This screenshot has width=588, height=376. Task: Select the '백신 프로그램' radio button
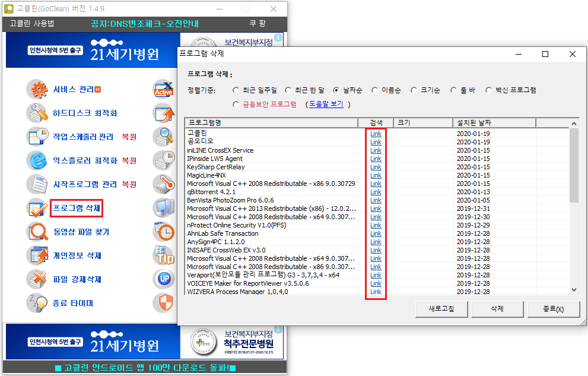pos(489,90)
